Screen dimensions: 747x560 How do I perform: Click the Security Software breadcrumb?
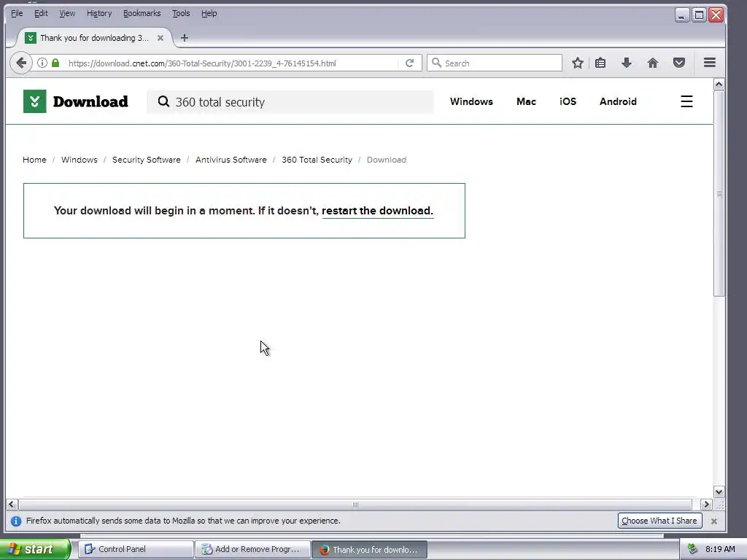(x=146, y=160)
